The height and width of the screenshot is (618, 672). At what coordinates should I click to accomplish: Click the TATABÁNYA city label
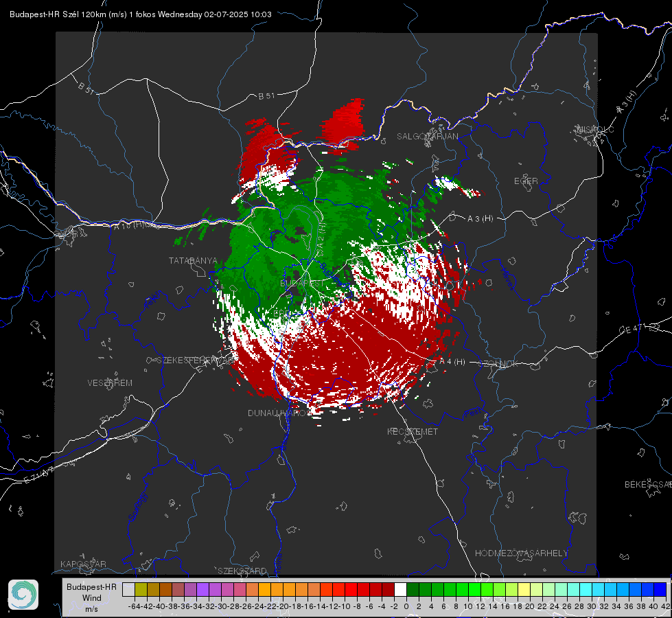[194, 261]
